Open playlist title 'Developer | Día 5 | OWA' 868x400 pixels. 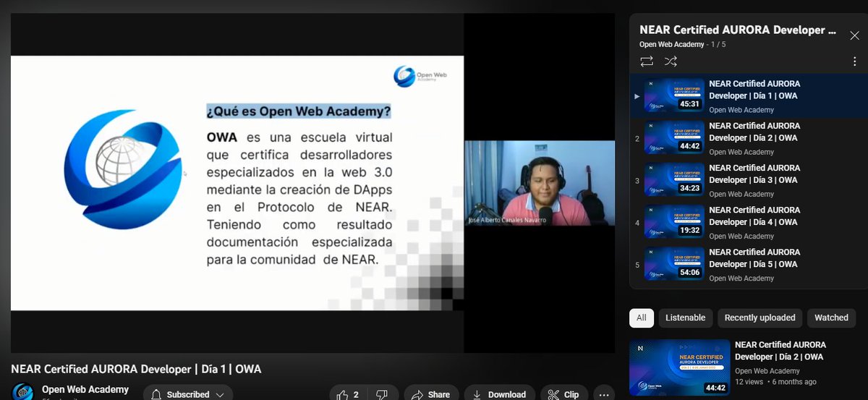coord(754,258)
